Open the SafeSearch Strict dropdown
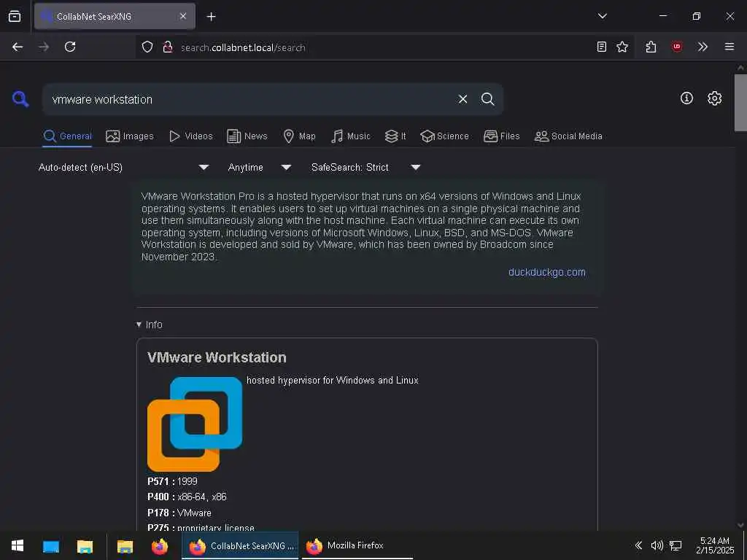 366,167
